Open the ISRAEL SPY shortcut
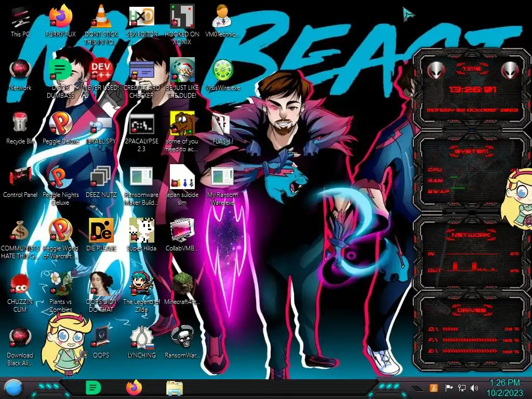 tap(101, 125)
